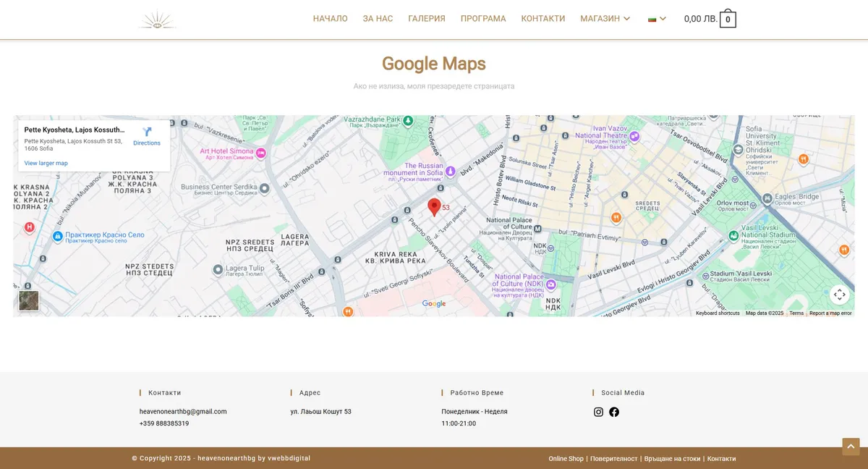Click the red location pin marker
Image resolution: width=868 pixels, height=469 pixels.
(434, 207)
